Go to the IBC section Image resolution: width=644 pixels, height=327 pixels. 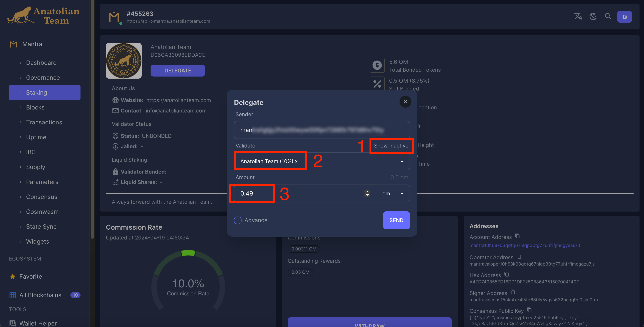click(45, 152)
